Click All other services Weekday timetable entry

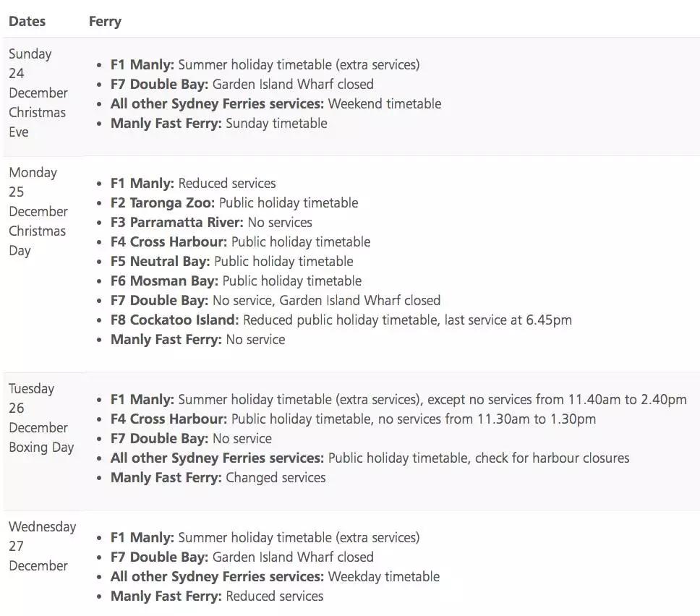[x=275, y=577]
